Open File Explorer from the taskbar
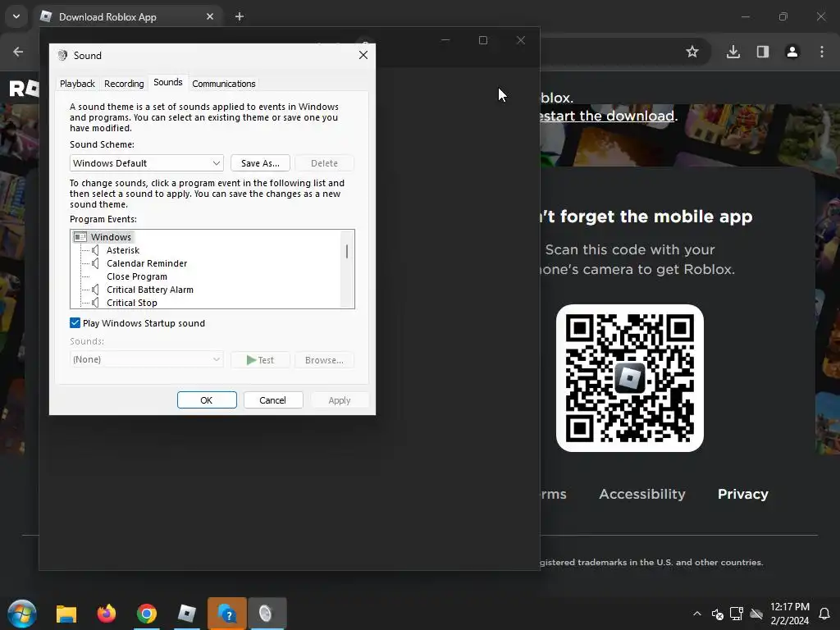This screenshot has height=630, width=840. tap(66, 614)
